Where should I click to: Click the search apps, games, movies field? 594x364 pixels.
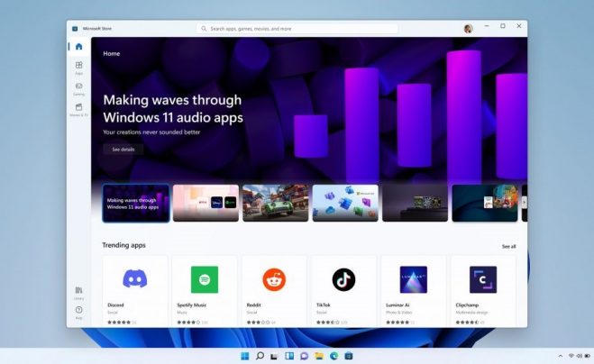tap(297, 29)
